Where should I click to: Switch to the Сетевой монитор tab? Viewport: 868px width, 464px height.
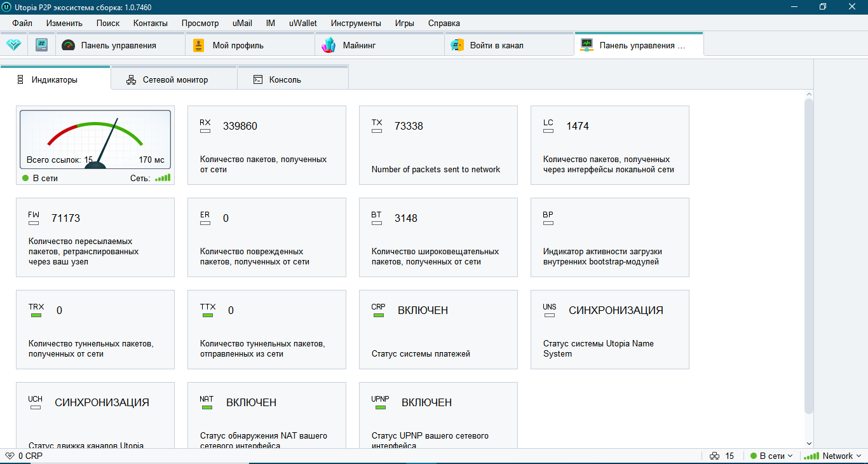click(174, 79)
